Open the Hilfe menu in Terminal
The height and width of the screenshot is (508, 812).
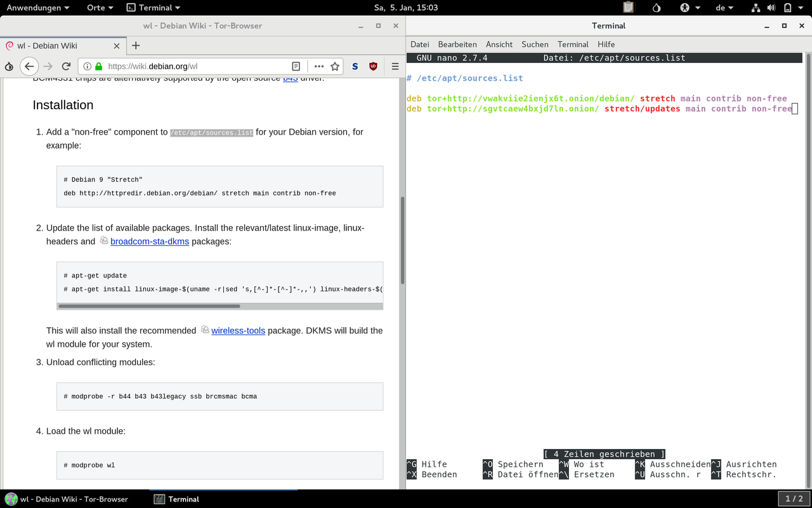(606, 44)
